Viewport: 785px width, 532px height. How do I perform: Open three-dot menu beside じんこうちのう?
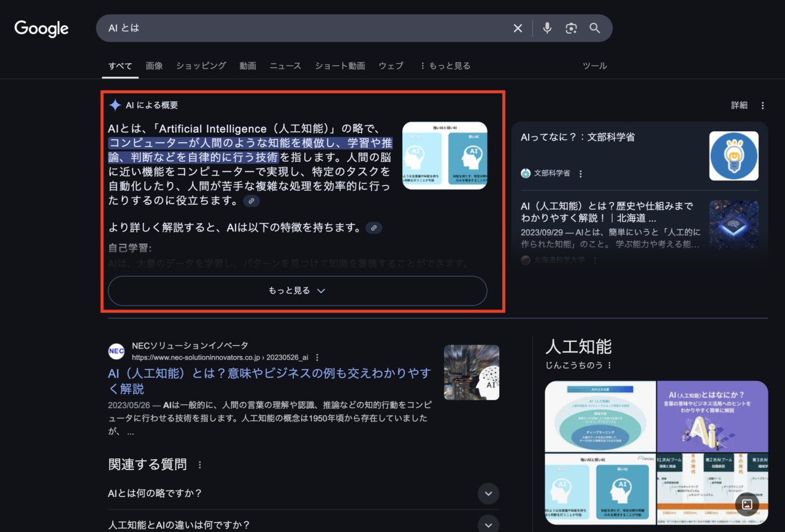(609, 365)
